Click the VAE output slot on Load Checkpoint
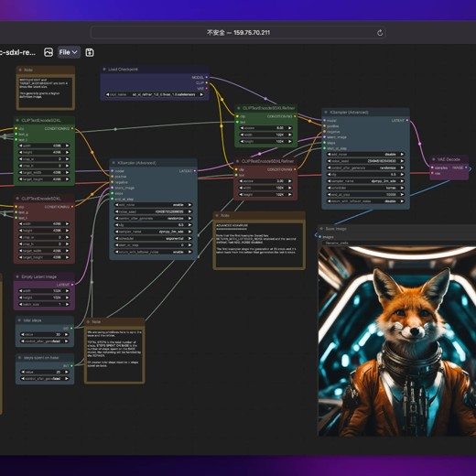476x476 pixels. click(207, 89)
